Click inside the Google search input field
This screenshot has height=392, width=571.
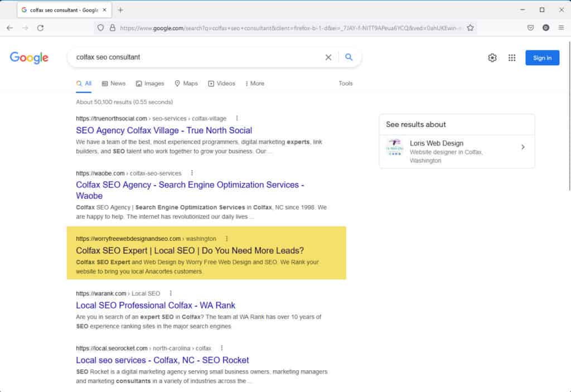[197, 57]
